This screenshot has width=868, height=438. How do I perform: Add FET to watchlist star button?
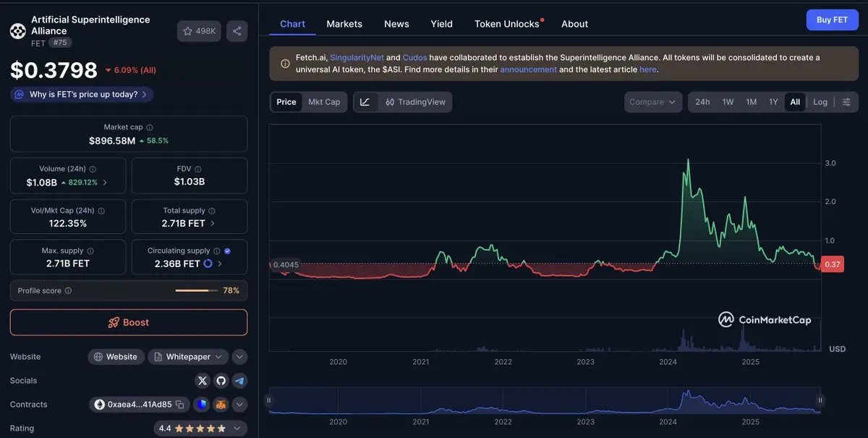click(x=199, y=31)
